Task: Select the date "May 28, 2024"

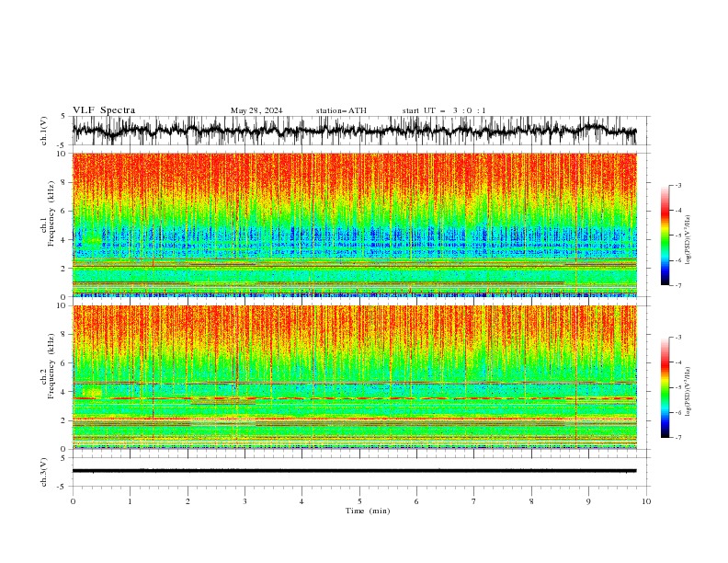Action: point(256,110)
